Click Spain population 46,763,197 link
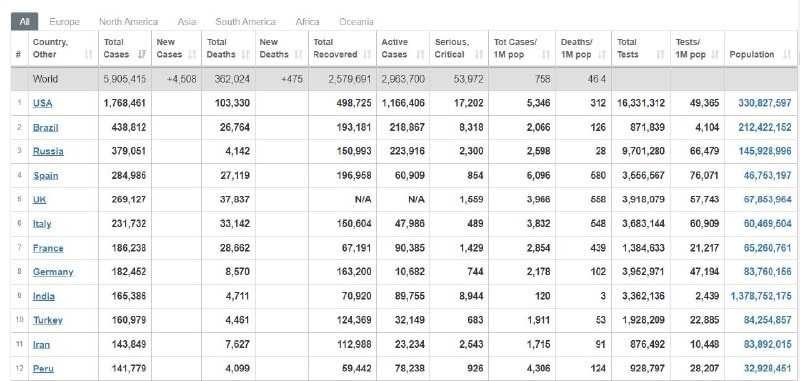 tap(768, 175)
